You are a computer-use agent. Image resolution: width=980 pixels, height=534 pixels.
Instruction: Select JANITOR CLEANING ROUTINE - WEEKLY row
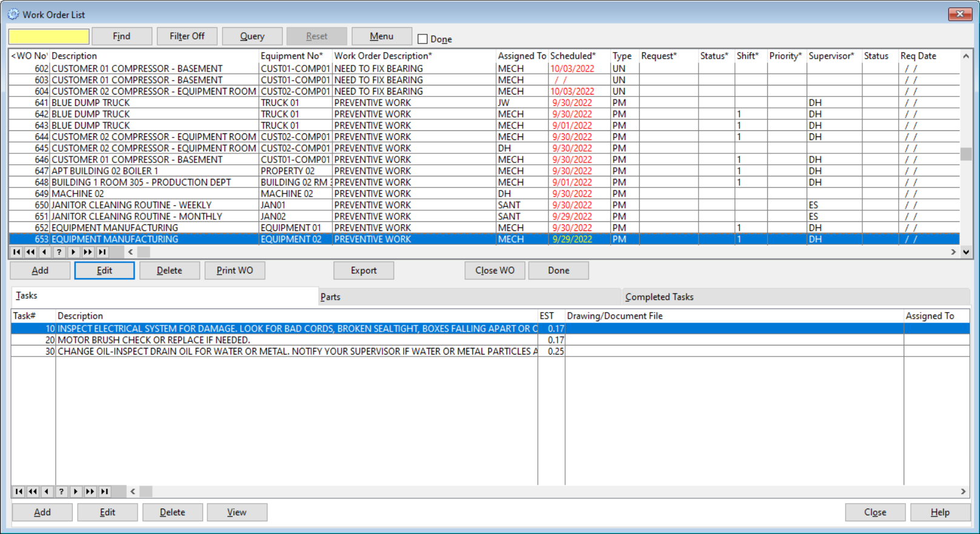(484, 205)
